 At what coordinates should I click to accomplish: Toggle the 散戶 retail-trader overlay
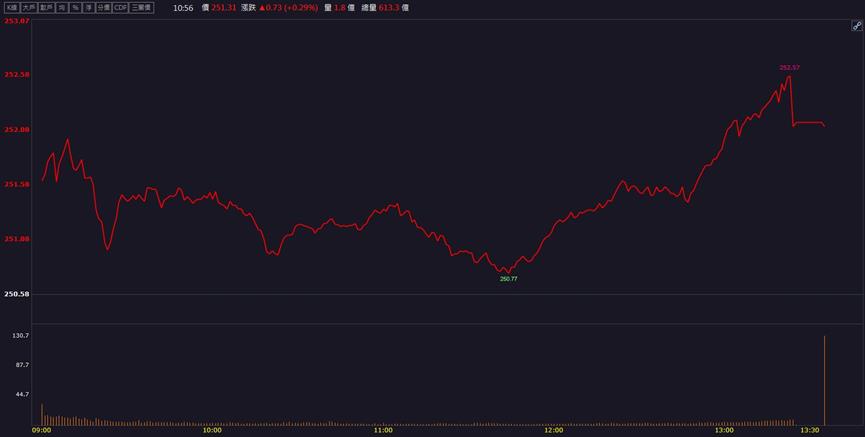(46, 8)
